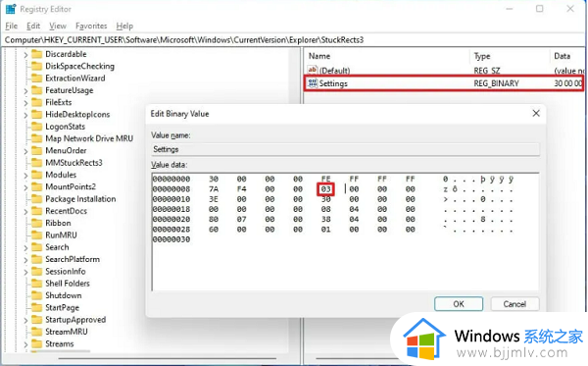588x366 pixels.
Task: Click the Value name field
Action: 345,149
